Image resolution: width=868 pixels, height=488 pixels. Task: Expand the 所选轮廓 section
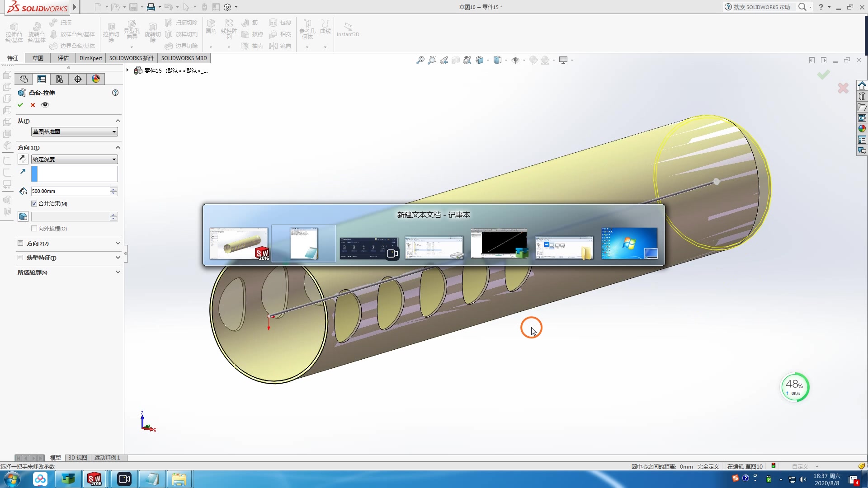pos(118,272)
